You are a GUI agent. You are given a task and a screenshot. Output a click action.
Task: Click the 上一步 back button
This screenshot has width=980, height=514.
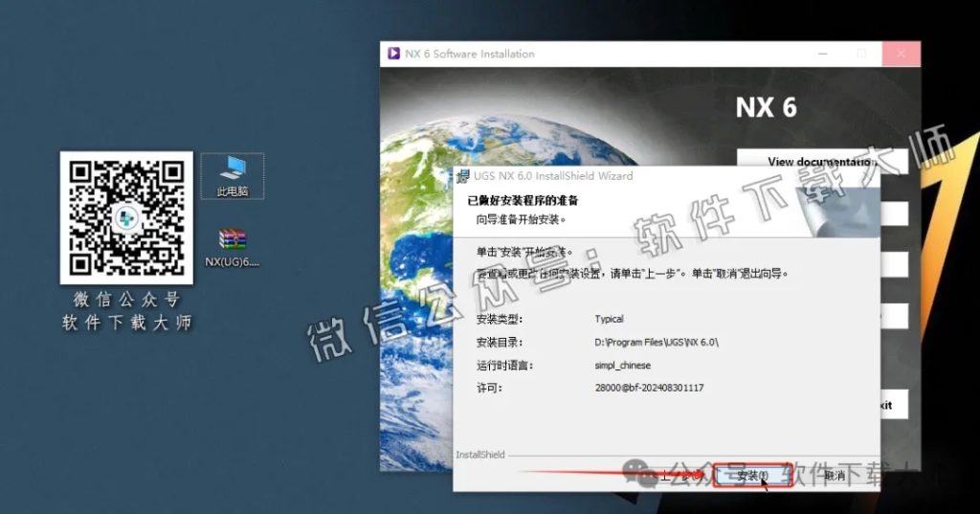coord(681,476)
